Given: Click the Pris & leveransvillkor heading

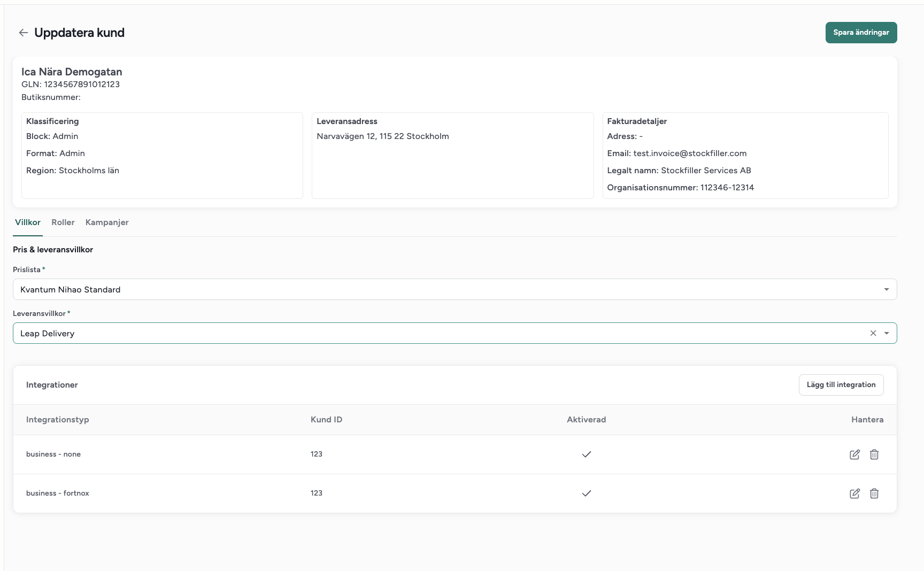Looking at the screenshot, I should [53, 250].
